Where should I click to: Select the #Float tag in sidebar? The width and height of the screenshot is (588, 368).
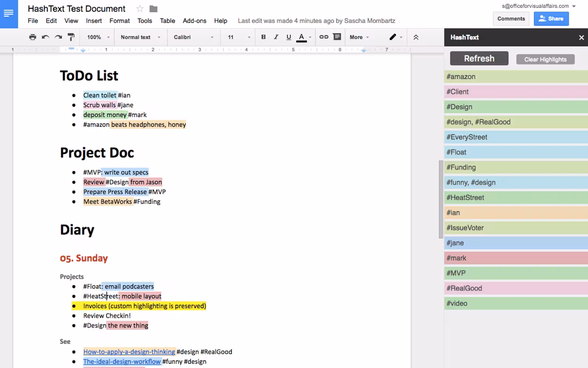pos(516,152)
